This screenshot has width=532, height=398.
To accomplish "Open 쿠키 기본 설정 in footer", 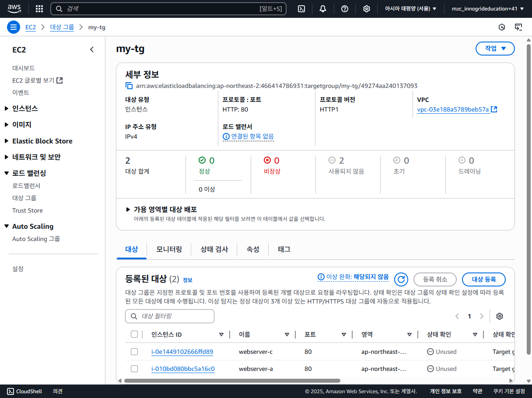I will click(x=509, y=391).
